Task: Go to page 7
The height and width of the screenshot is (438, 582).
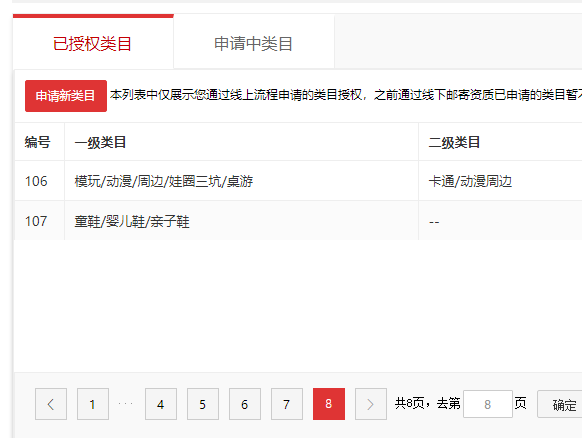Action: pyautogui.click(x=287, y=404)
